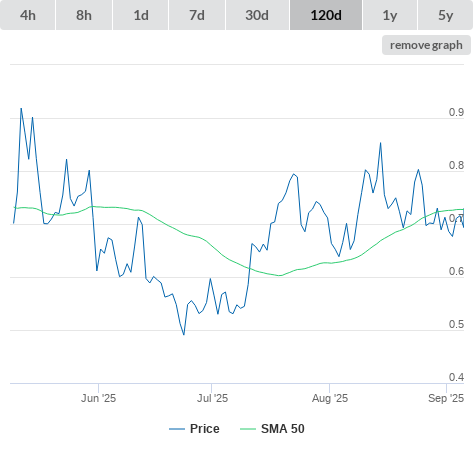
Task: Select the active 120d range tab
Action: click(x=326, y=15)
